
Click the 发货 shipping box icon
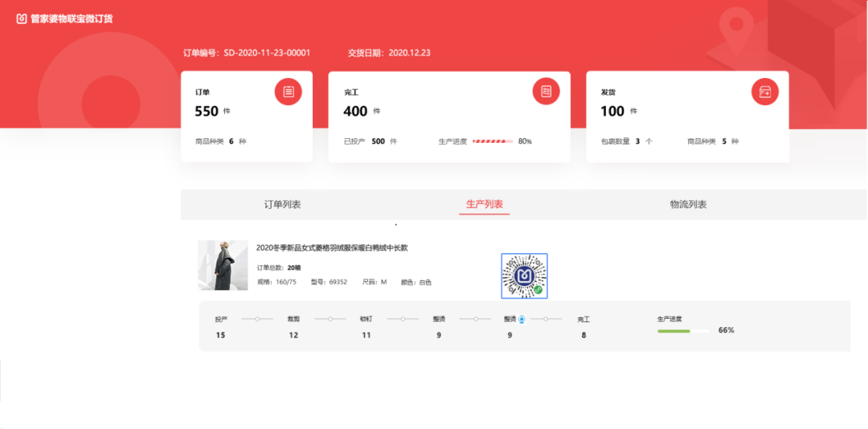click(x=764, y=92)
